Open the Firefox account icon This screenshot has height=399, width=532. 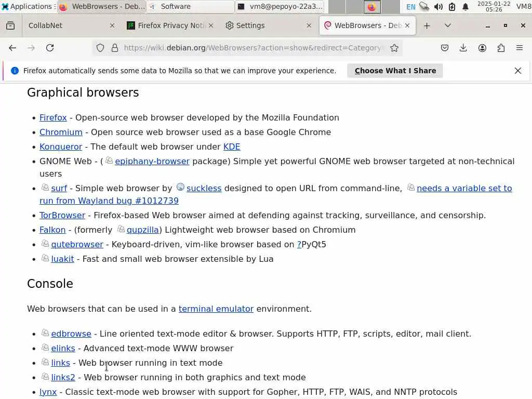click(482, 48)
